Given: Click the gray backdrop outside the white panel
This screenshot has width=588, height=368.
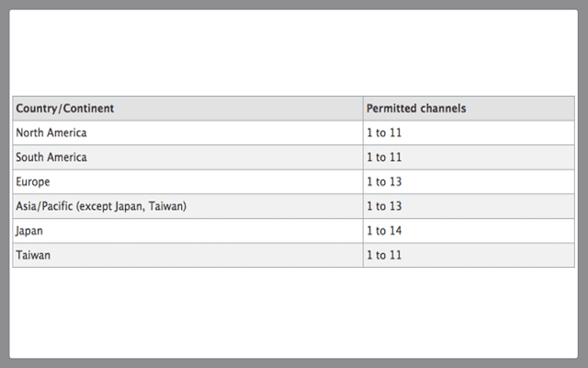Looking at the screenshot, I should pyautogui.click(x=5, y=184).
